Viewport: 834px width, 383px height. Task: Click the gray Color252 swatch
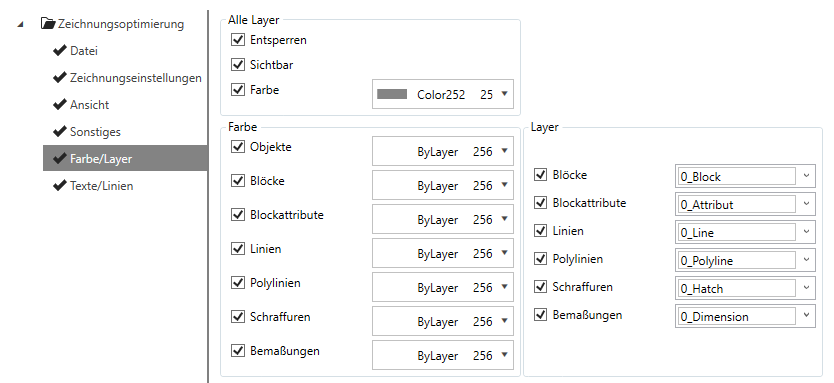click(392, 95)
